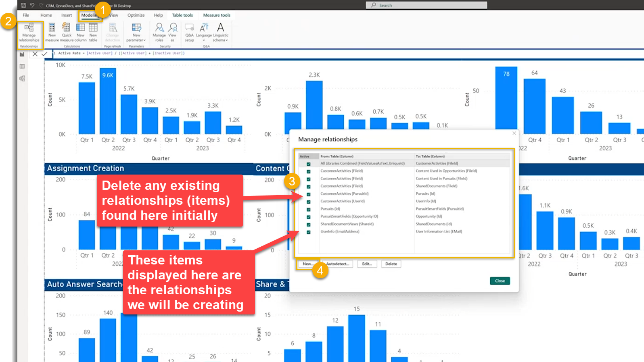Toggle Active checkbox for Pursuits (Id) row
Screen dimensions: 644x362
[x=309, y=210]
